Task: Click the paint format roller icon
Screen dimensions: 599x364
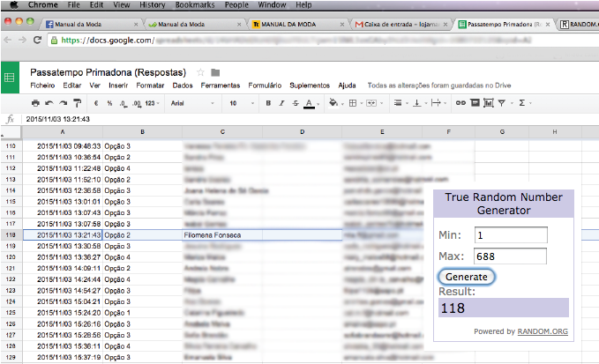Action: click(x=78, y=103)
